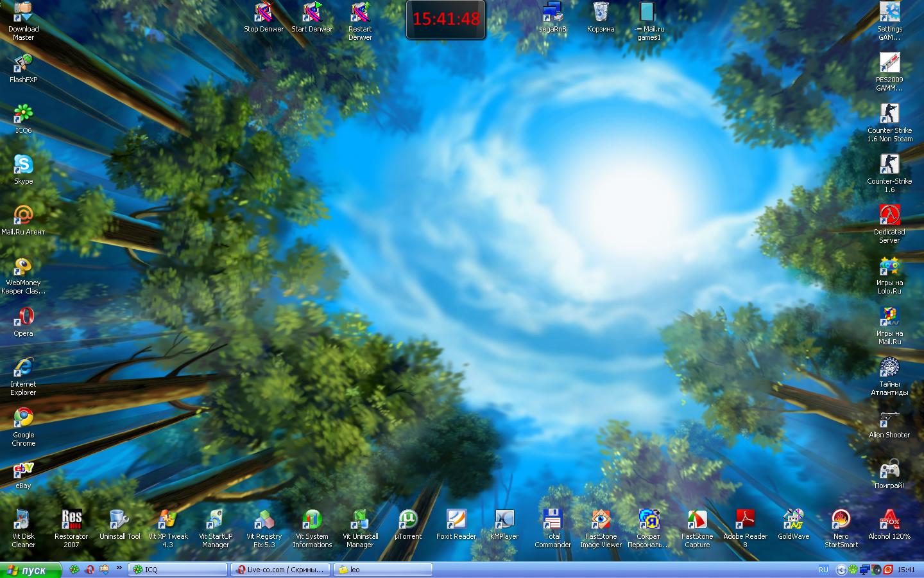Viewport: 924px width, 578px height.
Task: Select the Google Chrome desktop icon
Action: (23, 419)
